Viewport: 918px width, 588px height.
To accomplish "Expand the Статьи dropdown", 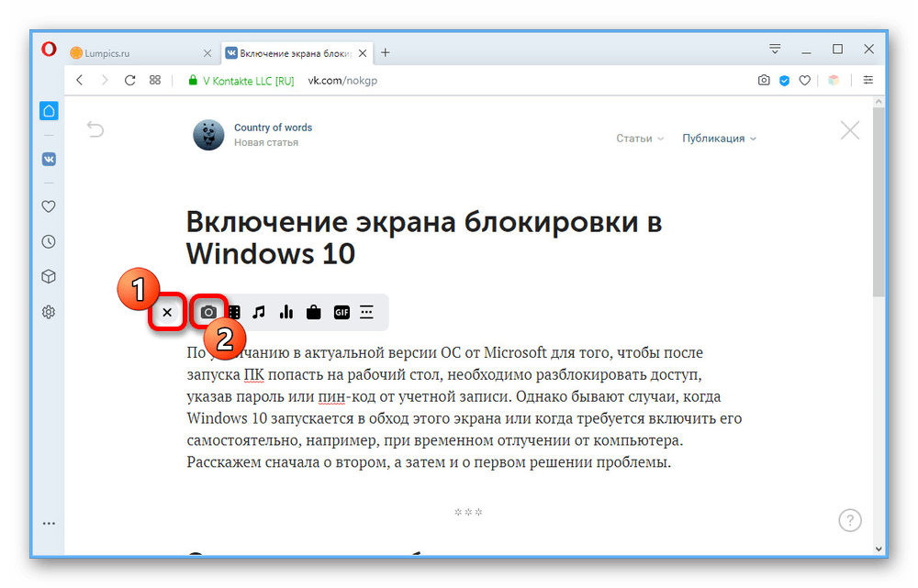I will 639,139.
